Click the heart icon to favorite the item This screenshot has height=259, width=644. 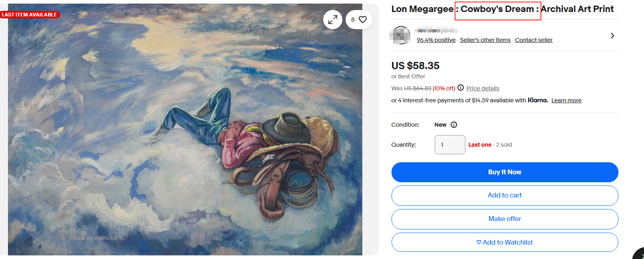point(362,20)
